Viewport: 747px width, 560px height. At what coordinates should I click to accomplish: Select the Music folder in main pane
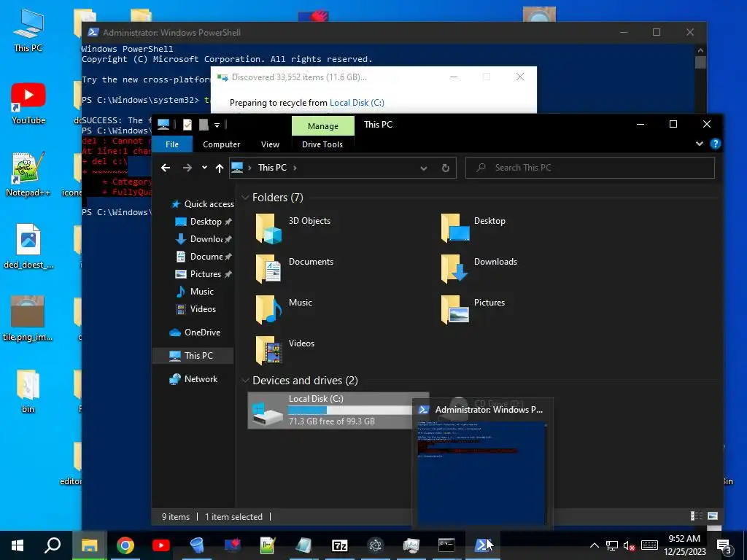point(284,310)
